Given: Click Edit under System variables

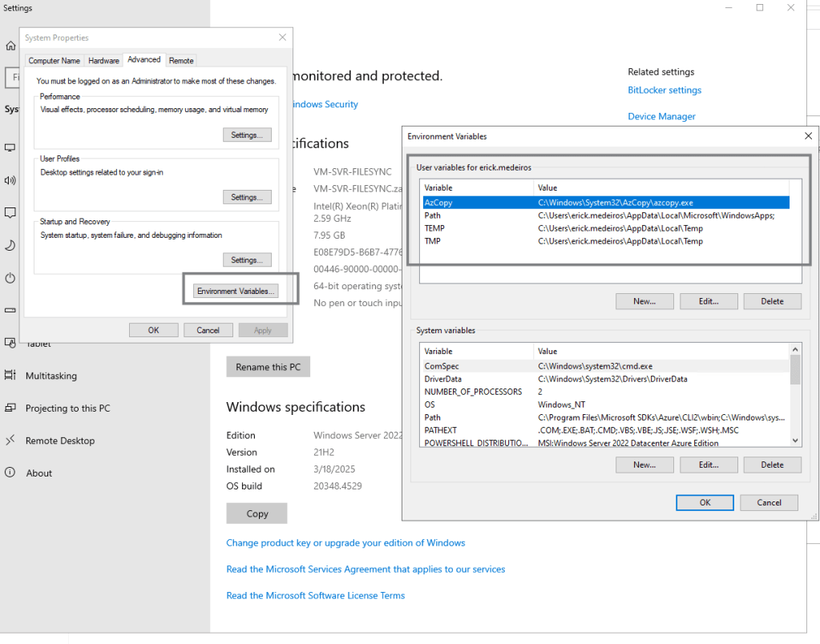Looking at the screenshot, I should [708, 465].
